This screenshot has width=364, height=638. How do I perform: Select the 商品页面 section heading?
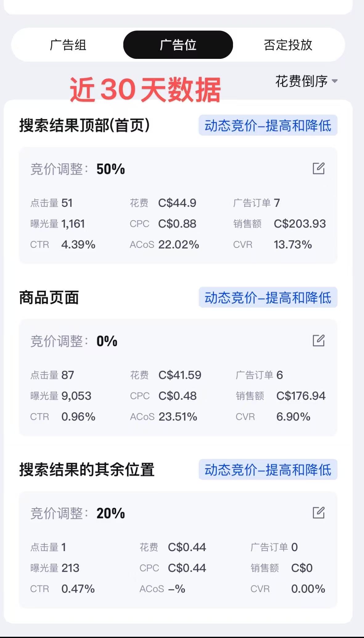pyautogui.click(x=49, y=298)
